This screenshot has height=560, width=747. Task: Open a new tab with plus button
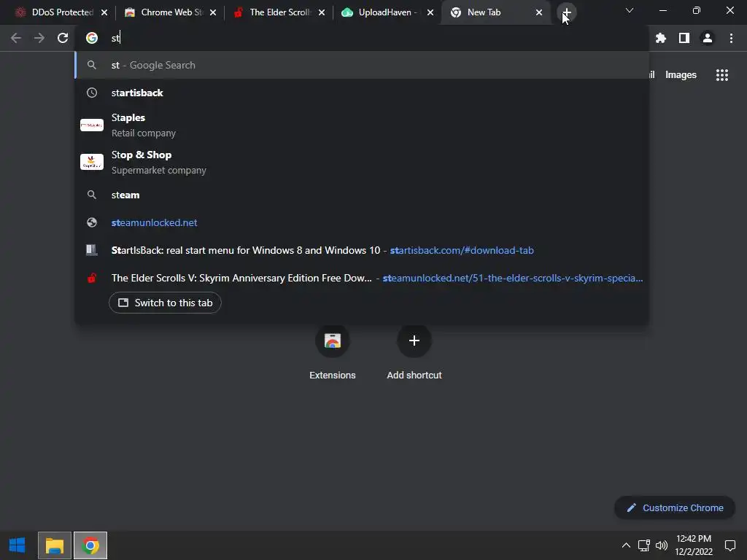pos(566,12)
